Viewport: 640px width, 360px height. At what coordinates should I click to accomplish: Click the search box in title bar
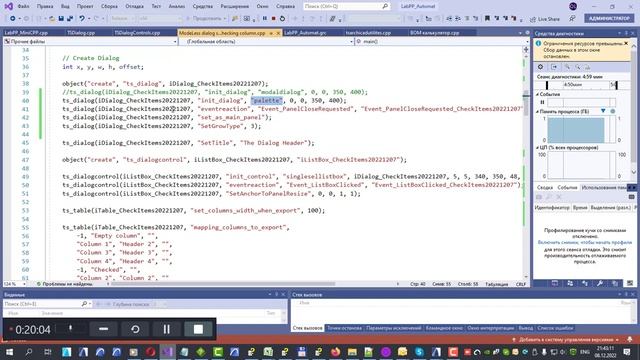pos(346,6)
